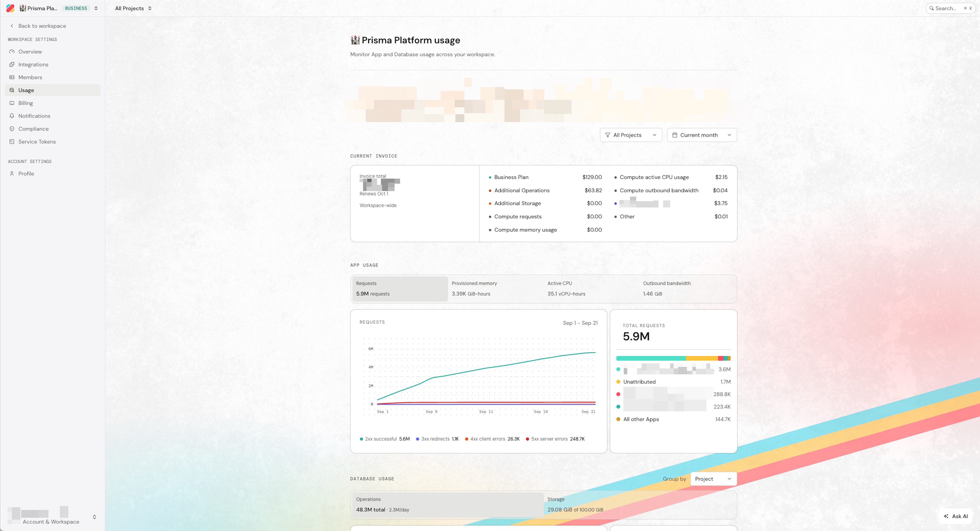The width and height of the screenshot is (980, 531).
Task: Open Compliance settings page
Action: point(52,129)
